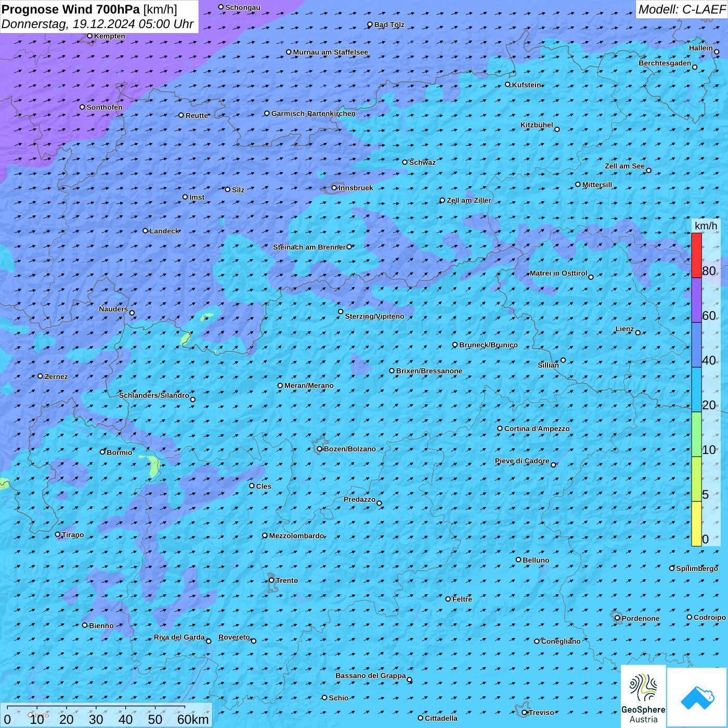Click the "Berchtesgaden" label
Image resolution: width=728 pixels, height=728 pixels.
click(665, 63)
